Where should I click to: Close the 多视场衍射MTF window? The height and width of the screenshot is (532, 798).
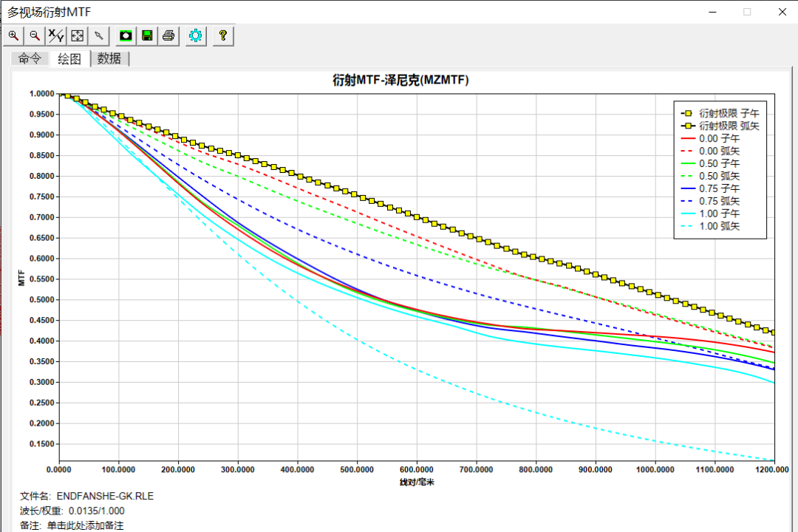[782, 12]
